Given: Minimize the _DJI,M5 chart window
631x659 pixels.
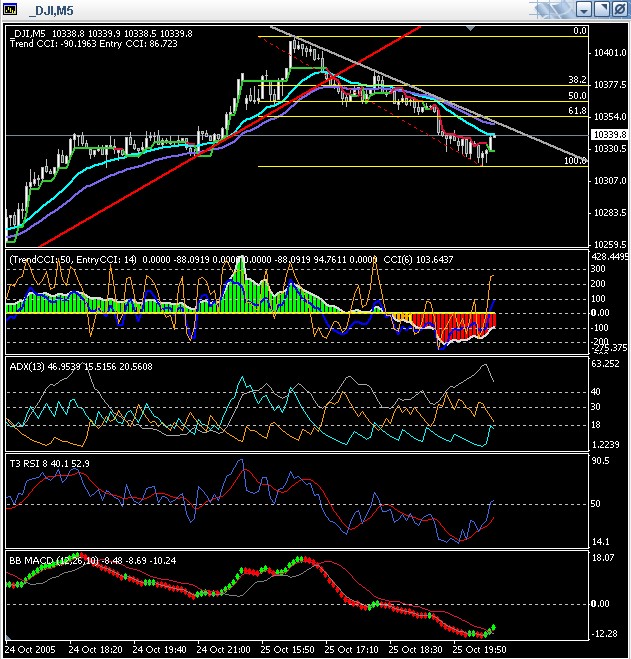Looking at the screenshot, I should point(583,9).
